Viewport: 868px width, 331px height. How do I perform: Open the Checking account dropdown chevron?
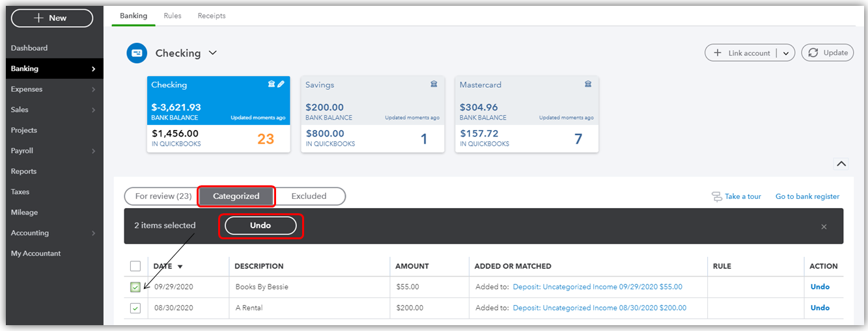[x=212, y=53]
